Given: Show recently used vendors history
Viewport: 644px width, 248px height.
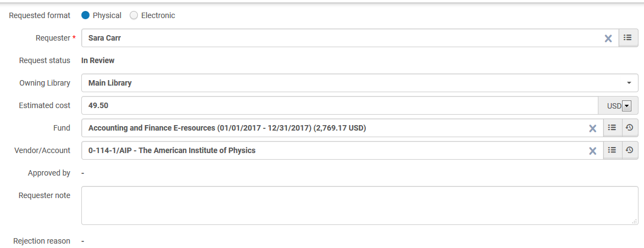Looking at the screenshot, I should coord(630,150).
